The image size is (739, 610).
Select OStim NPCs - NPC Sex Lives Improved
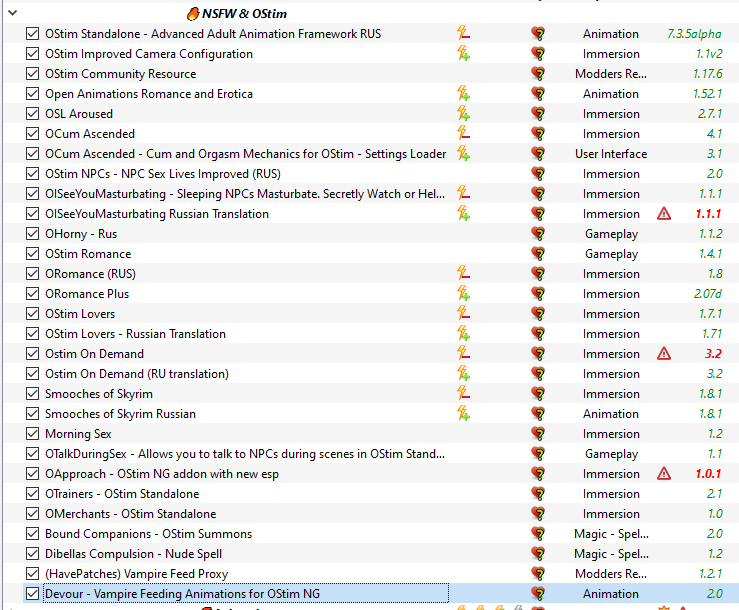click(x=163, y=173)
